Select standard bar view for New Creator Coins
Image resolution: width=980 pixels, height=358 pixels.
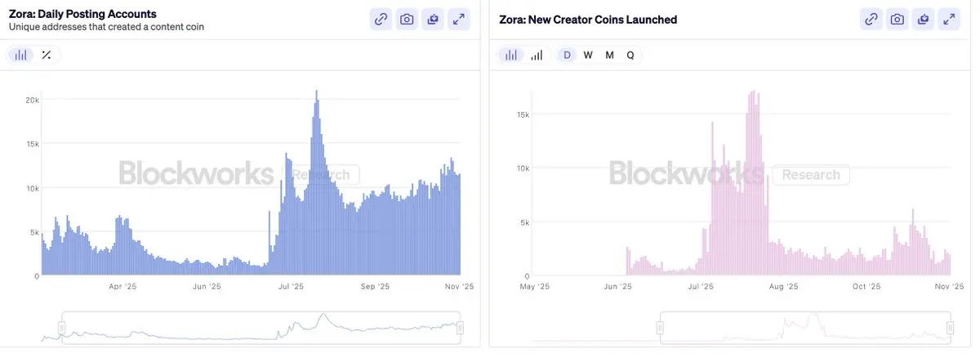tap(511, 55)
